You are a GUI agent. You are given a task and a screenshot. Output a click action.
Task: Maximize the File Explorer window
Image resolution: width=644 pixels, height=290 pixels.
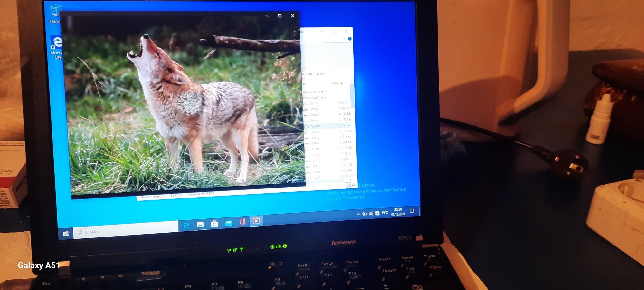[334, 31]
